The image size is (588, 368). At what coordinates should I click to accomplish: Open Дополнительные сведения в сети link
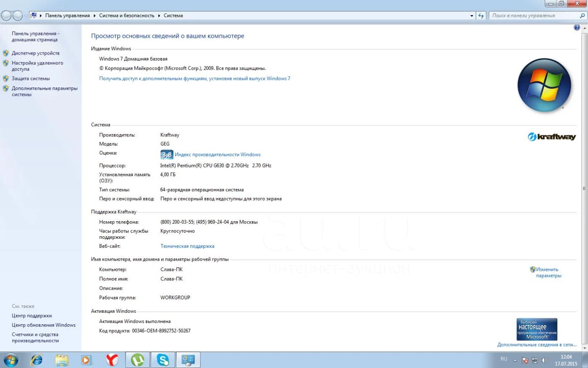coord(537,345)
